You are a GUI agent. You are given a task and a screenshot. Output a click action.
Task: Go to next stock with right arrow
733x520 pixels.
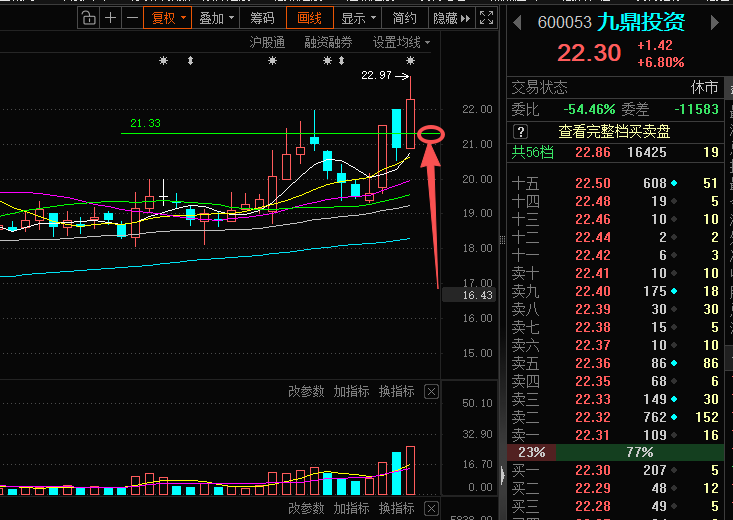coord(715,22)
